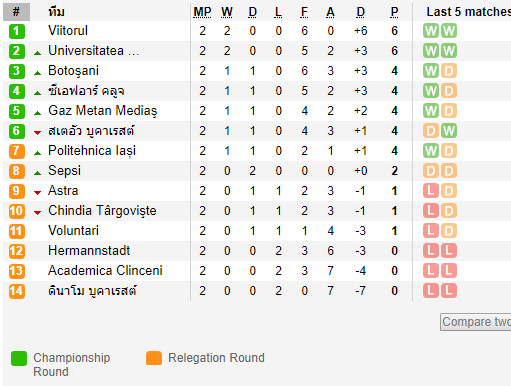This screenshot has height=386, width=511.
Task: Click Viitorul's first W match result icon
Action: (431, 31)
